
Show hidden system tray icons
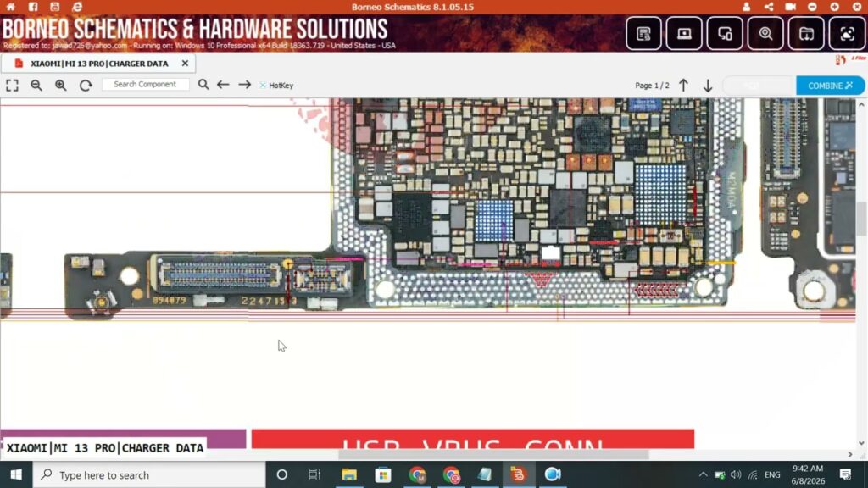[703, 474]
